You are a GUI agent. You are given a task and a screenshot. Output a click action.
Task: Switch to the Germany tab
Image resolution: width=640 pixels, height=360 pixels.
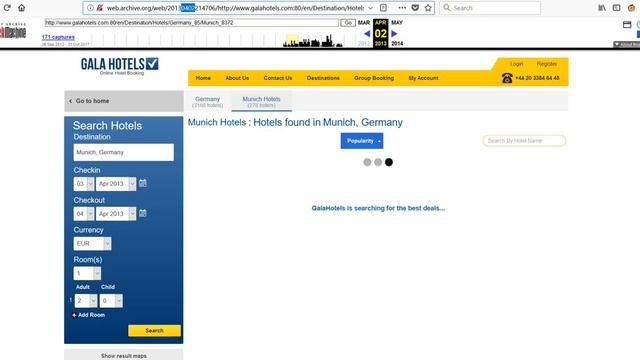click(207, 102)
